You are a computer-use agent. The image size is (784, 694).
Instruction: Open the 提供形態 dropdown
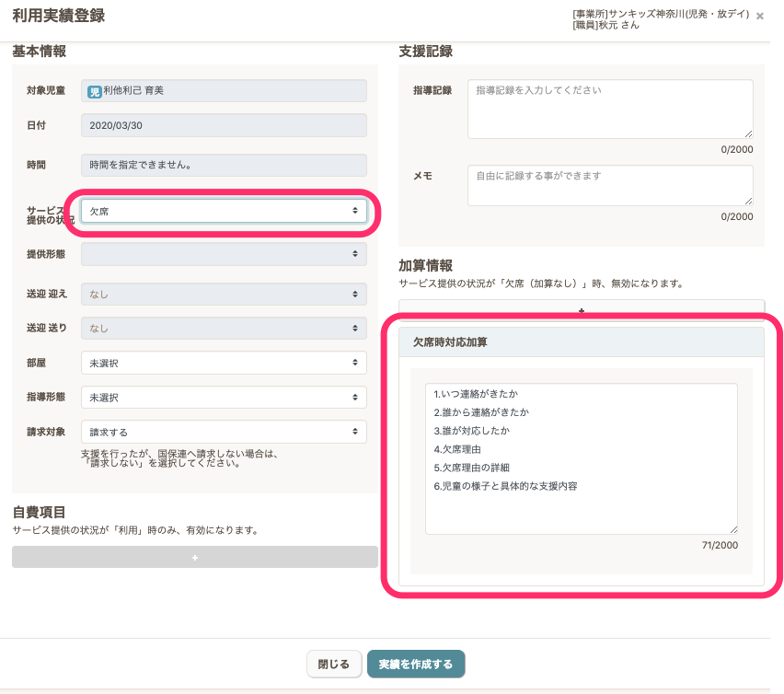tap(224, 254)
